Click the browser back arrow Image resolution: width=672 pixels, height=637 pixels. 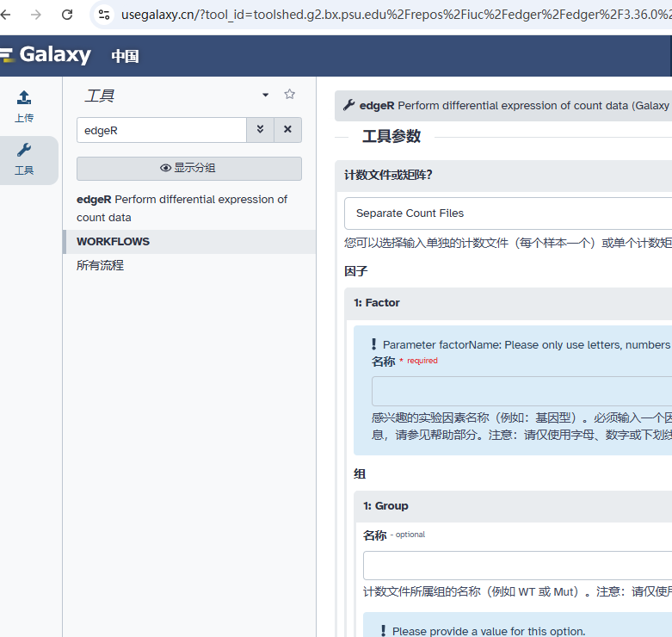[x=5, y=15]
